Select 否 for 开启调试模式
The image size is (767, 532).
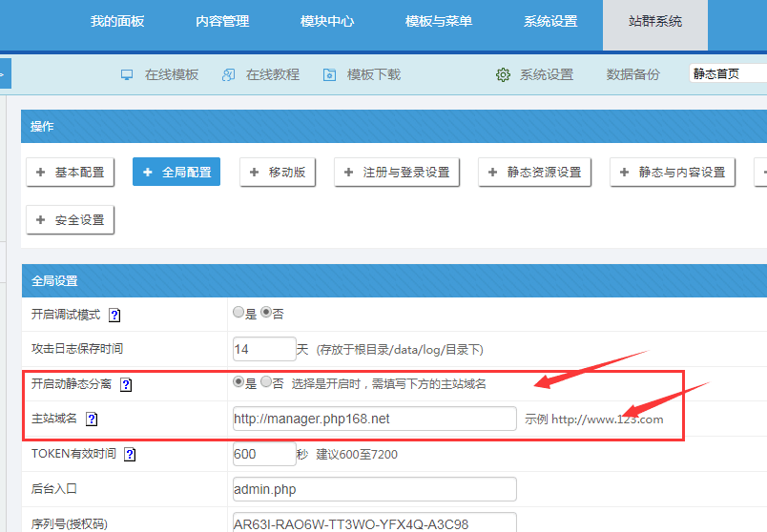(266, 313)
